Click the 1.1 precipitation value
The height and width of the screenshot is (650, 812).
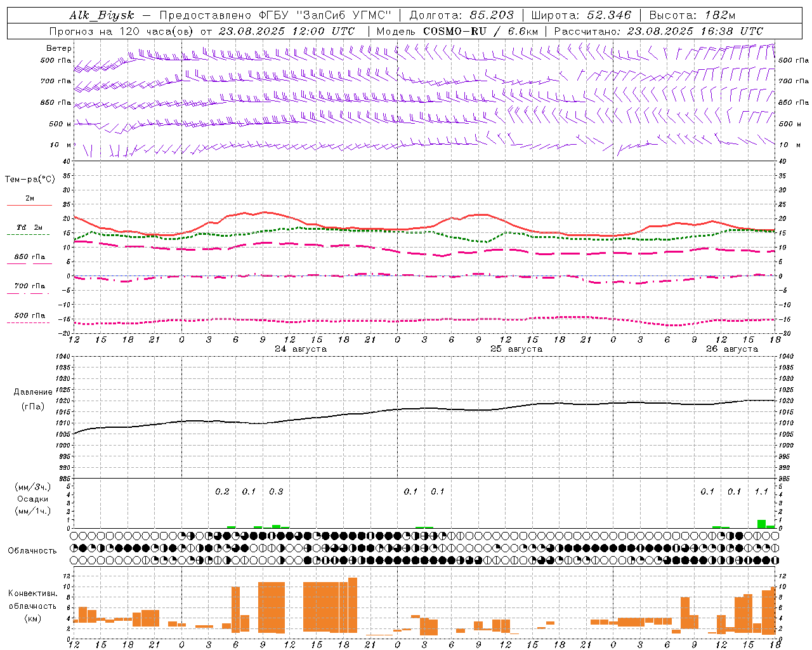761,491
